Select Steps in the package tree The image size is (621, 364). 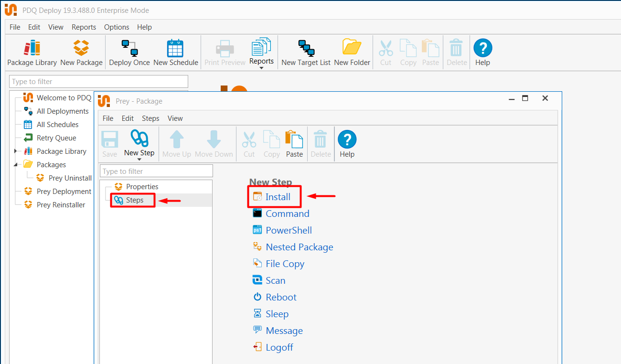tap(134, 200)
